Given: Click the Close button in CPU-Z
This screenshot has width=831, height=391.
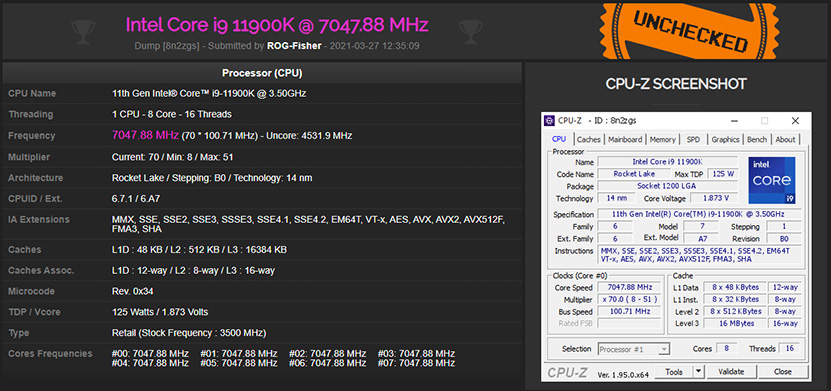Looking at the screenshot, I should pos(782,371).
